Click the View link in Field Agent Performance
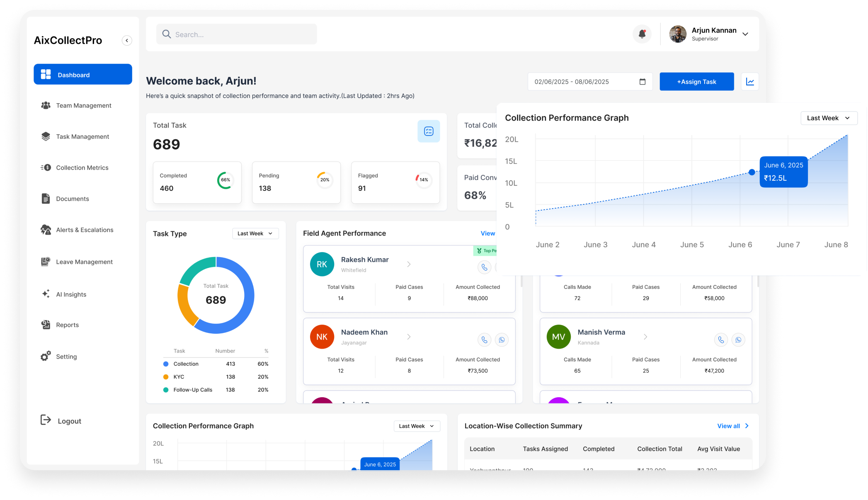 488,233
